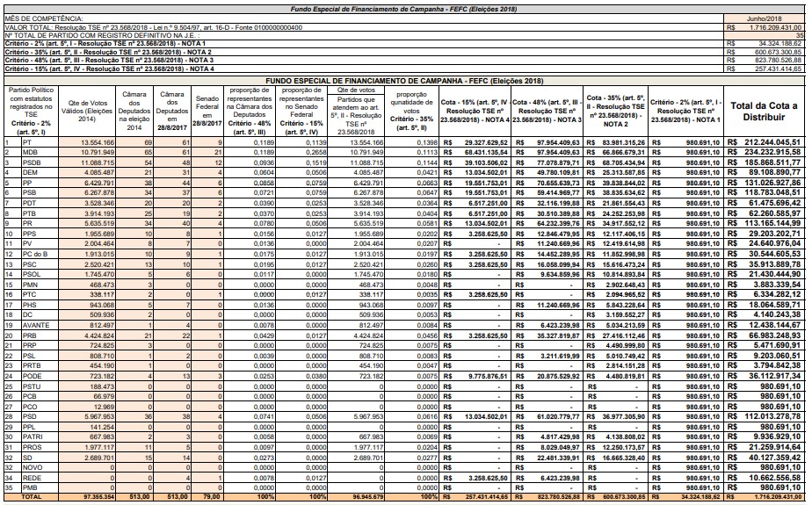
Task: Select the 'Cota - 15%' NOTA 4 column header
Action: (475, 111)
